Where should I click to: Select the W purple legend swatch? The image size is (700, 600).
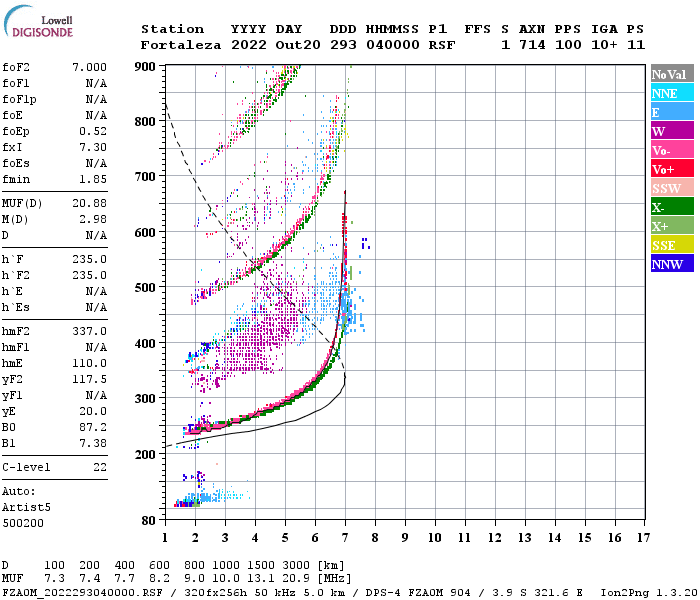672,131
